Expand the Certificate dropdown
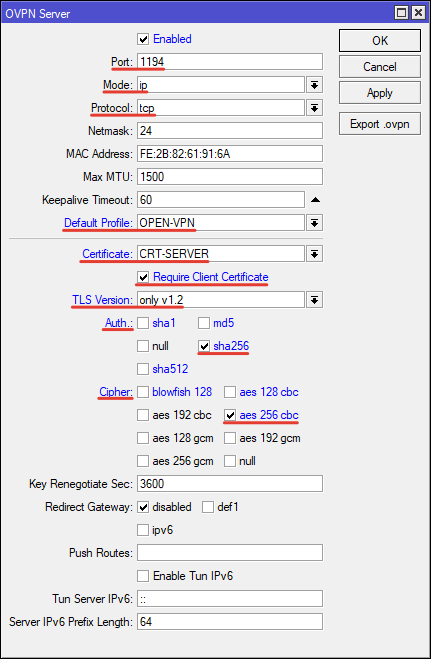Viewport: 431px width, 659px height. [314, 254]
